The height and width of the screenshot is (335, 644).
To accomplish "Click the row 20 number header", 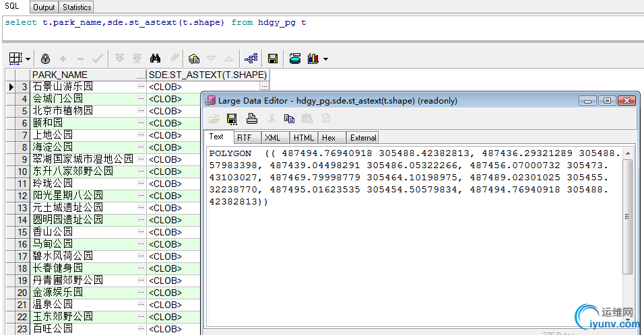I will pos(22,293).
